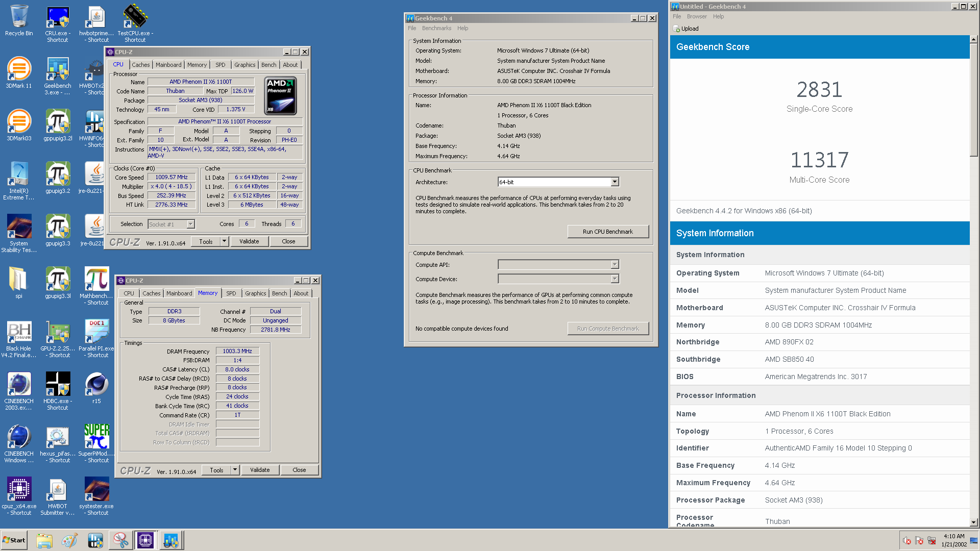Click the volume muted tray icon
The height and width of the screenshot is (551, 980).
pyautogui.click(x=907, y=540)
